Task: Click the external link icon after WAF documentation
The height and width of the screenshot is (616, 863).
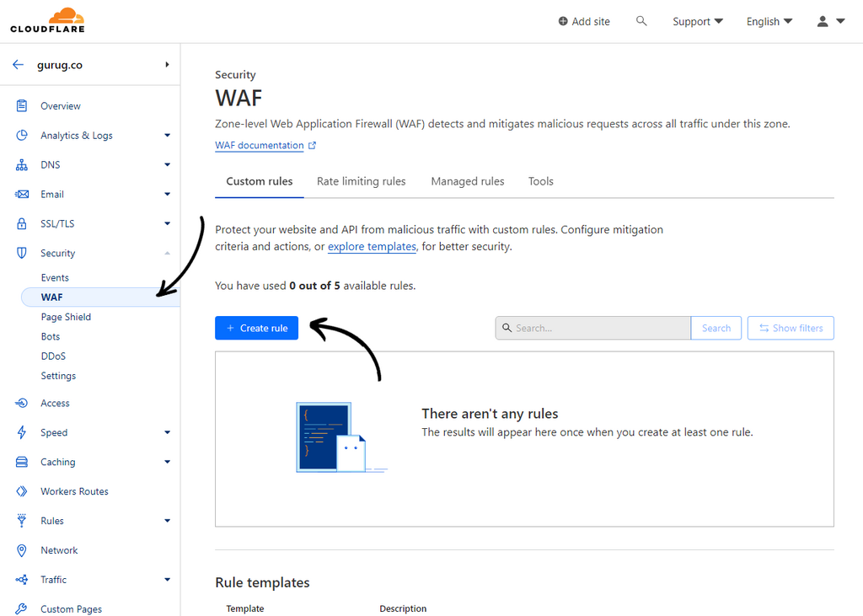Action: tap(312, 145)
